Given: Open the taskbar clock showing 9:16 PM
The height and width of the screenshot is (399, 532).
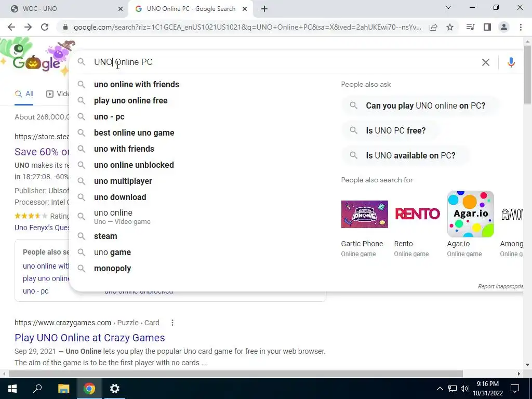Looking at the screenshot, I should (x=487, y=389).
